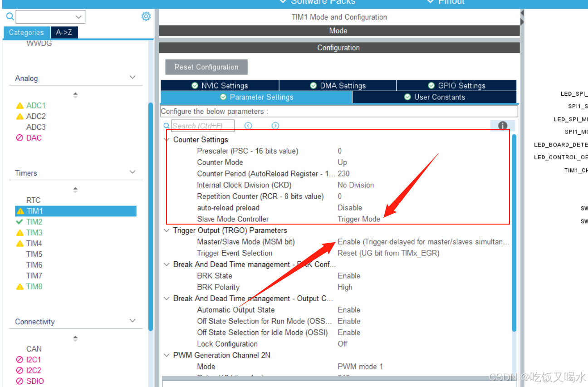Open the Pinout menu
The image size is (588, 387).
pos(446,2)
